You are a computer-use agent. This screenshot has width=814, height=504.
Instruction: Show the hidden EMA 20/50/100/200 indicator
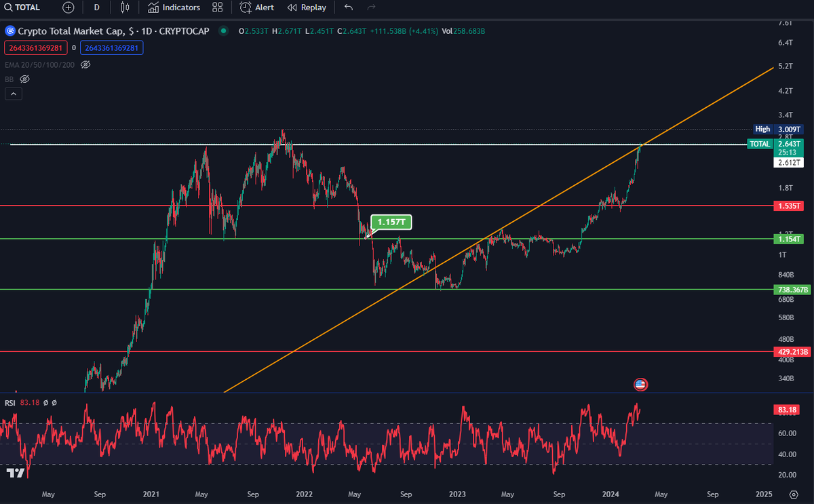85,64
